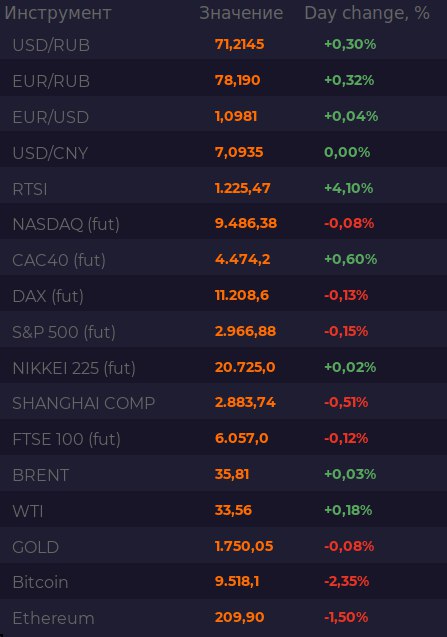Open the RTSI index entry
Viewport: 447px width, 637px height.
(x=224, y=188)
